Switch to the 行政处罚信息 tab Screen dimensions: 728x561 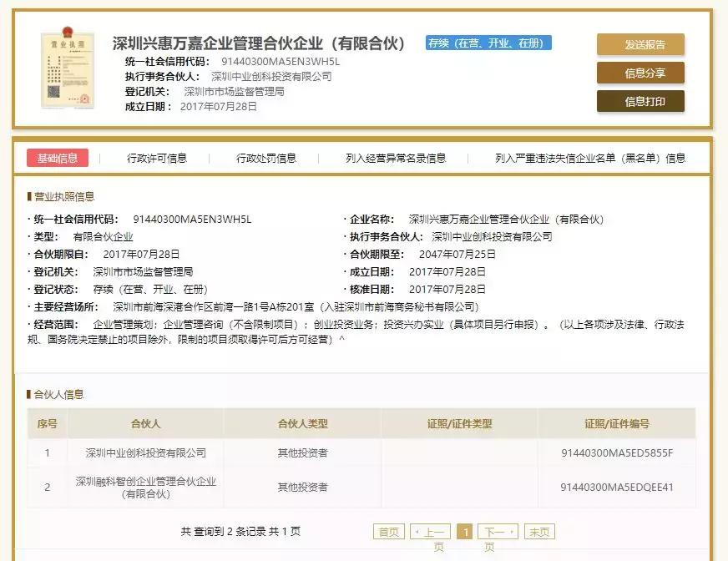tap(267, 157)
